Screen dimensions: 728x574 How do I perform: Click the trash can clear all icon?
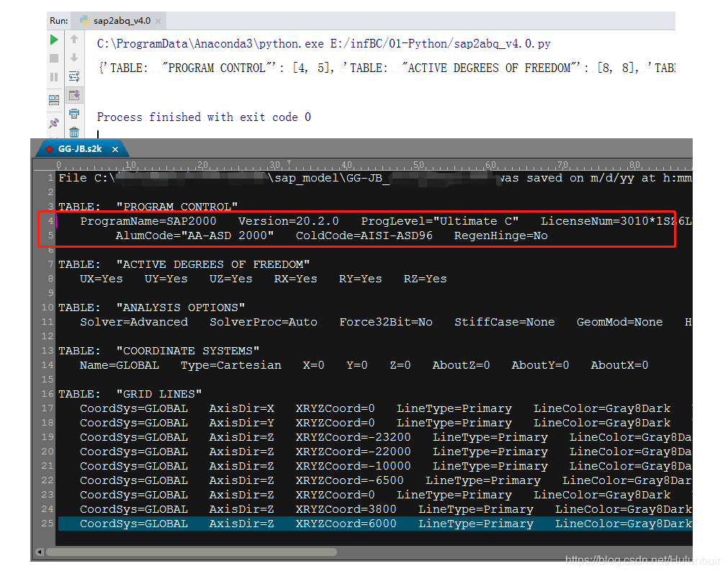coord(74,133)
